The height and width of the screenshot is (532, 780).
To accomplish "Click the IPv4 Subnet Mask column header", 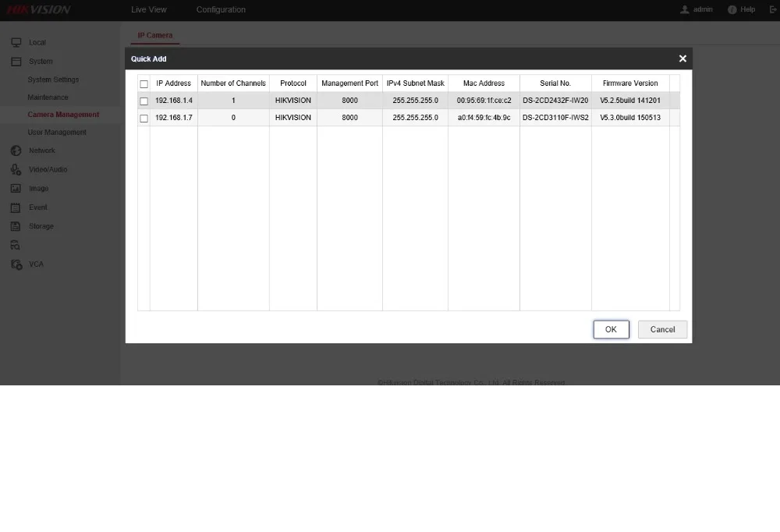I will pyautogui.click(x=416, y=83).
